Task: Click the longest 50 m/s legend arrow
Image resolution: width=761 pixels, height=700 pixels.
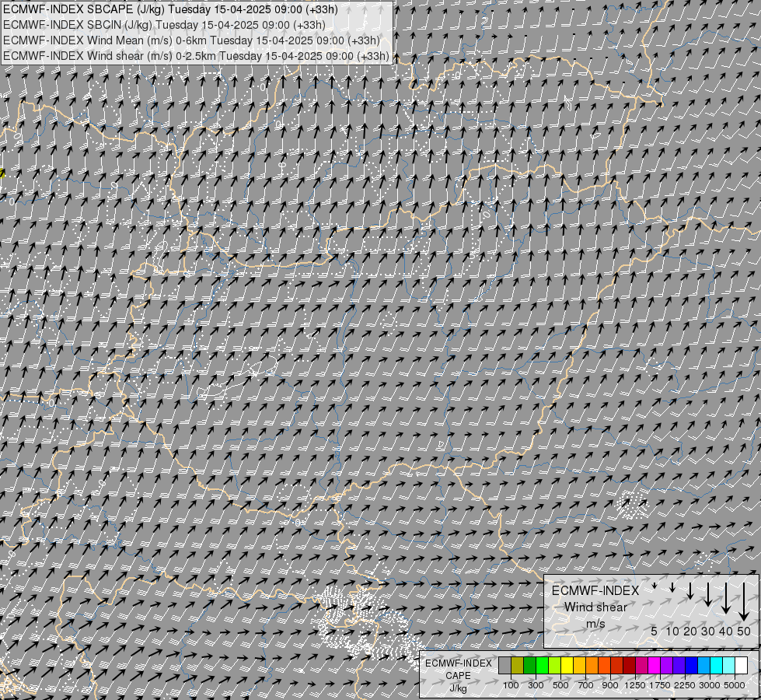Action: (x=744, y=602)
